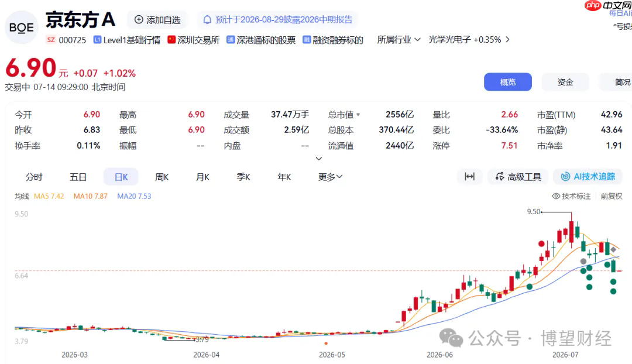
Task: Add stock to watchlist with 添加自选
Action: 157,20
